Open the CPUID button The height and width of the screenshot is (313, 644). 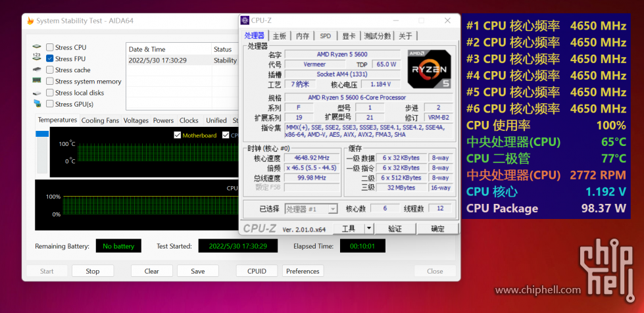click(257, 271)
